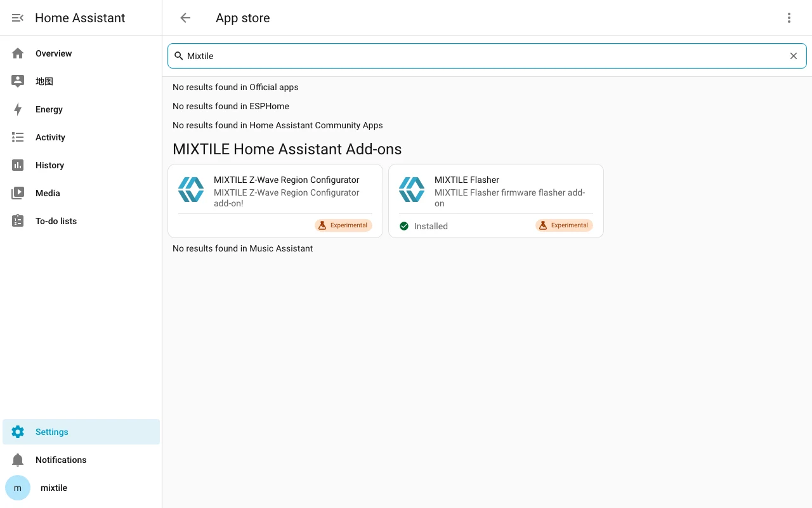Image resolution: width=812 pixels, height=508 pixels.
Task: Select the Energy menu label
Action: (x=49, y=109)
